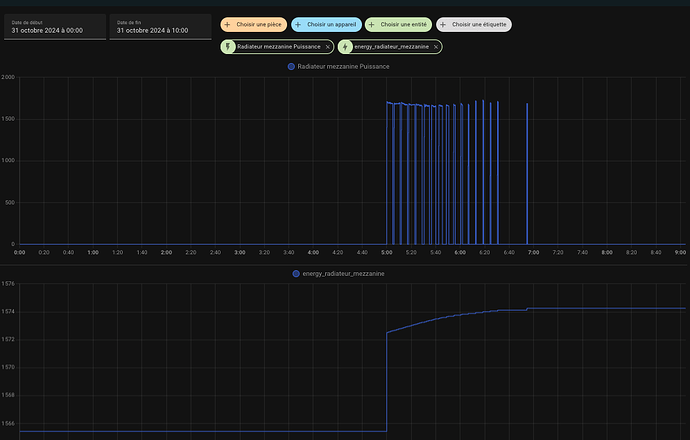Click the Choisir une étiquette chip
Viewport: 690px width, 440px height.
[x=474, y=25]
